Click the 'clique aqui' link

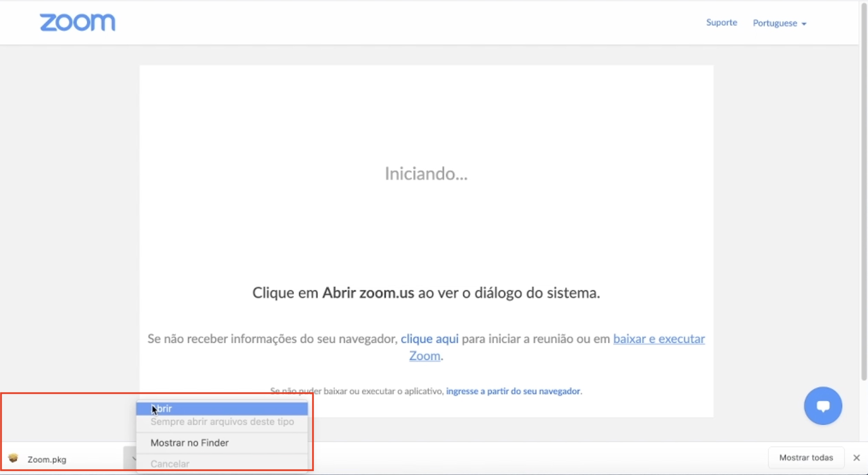429,339
